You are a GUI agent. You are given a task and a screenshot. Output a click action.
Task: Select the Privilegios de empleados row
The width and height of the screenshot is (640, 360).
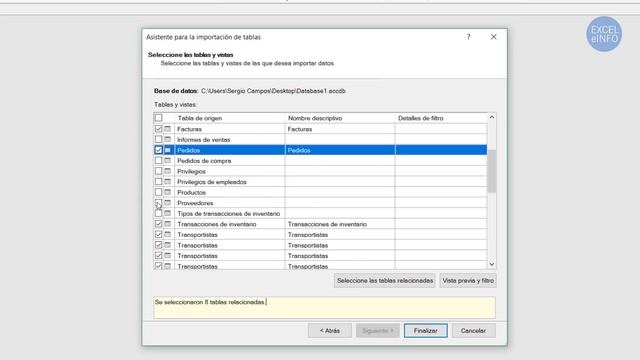[x=320, y=182]
